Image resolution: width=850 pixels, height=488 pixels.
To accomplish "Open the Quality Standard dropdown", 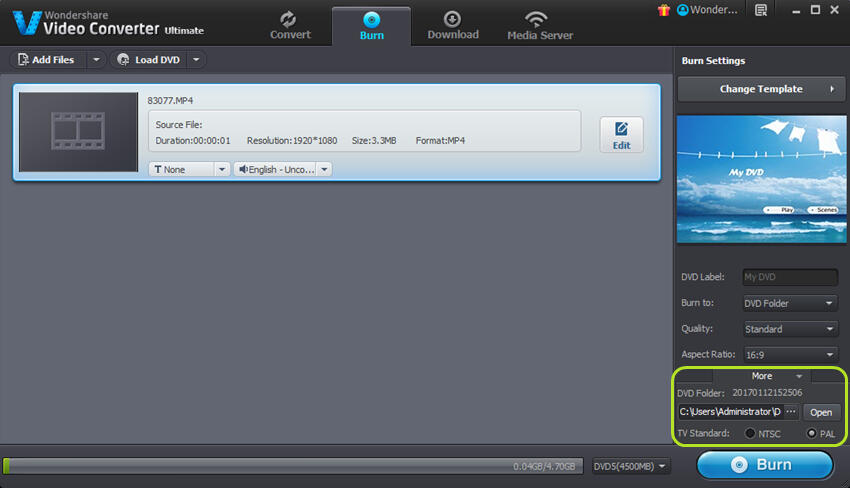I will click(790, 329).
